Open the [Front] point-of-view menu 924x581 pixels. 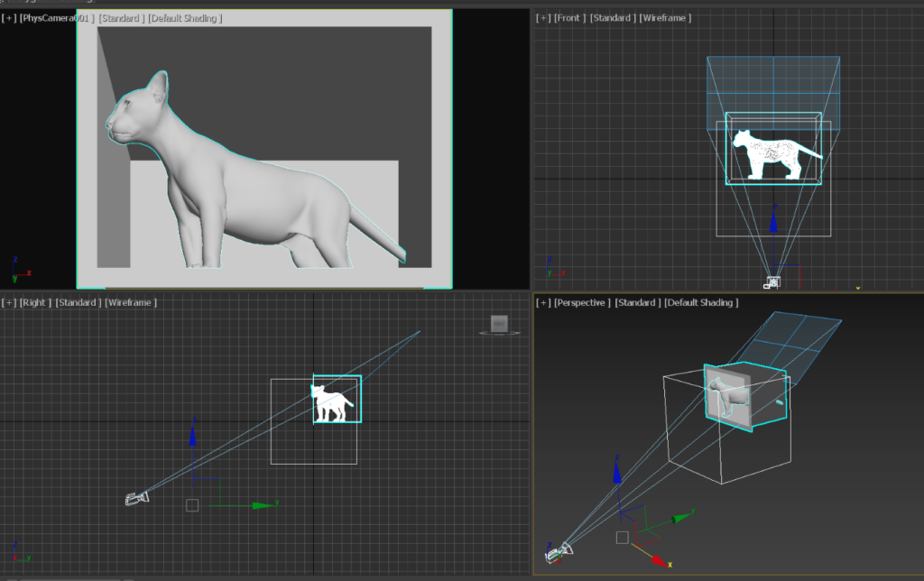(569, 18)
